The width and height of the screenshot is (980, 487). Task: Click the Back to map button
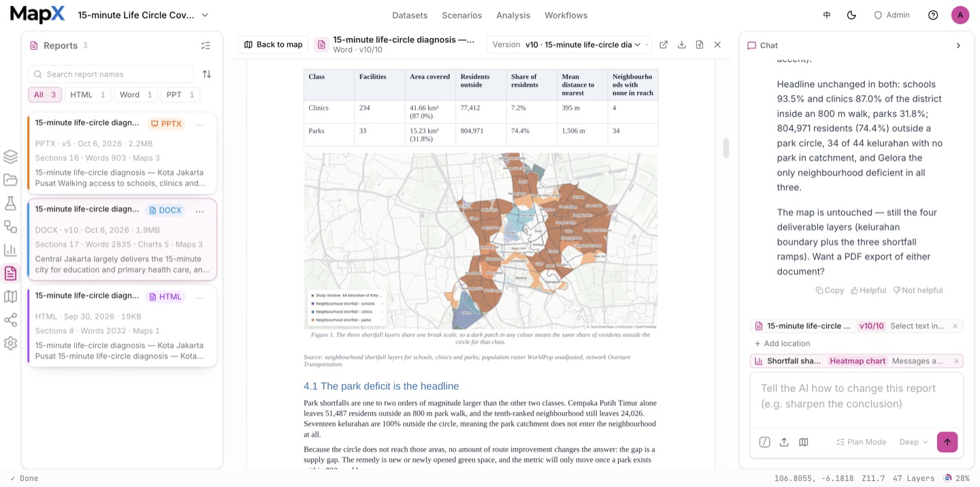click(273, 44)
